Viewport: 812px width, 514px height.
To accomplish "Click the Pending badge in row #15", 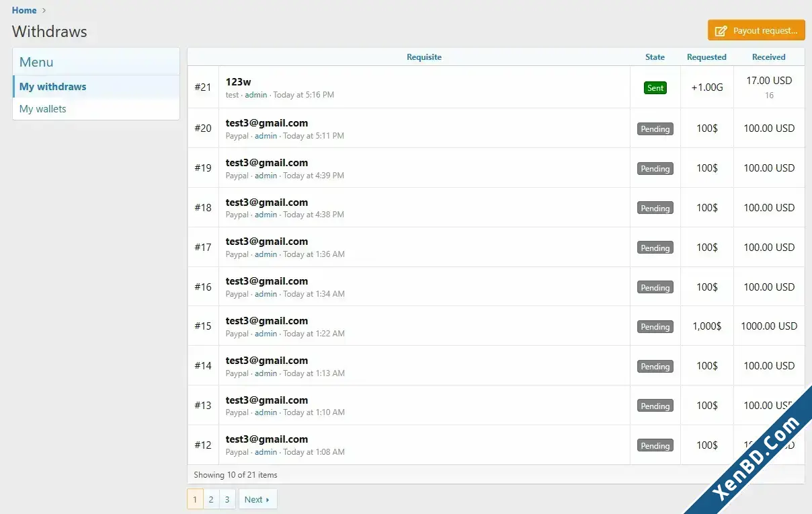I will pos(655,327).
